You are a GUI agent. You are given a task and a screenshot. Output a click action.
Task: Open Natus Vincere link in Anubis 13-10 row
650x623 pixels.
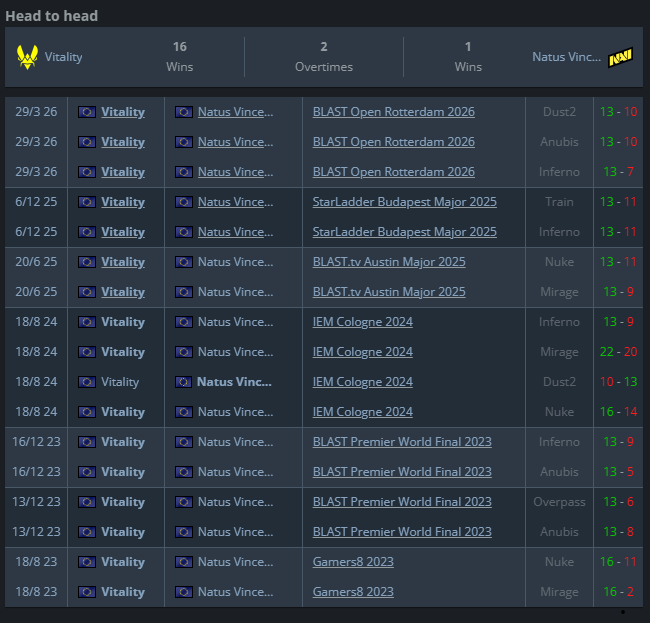pos(235,142)
